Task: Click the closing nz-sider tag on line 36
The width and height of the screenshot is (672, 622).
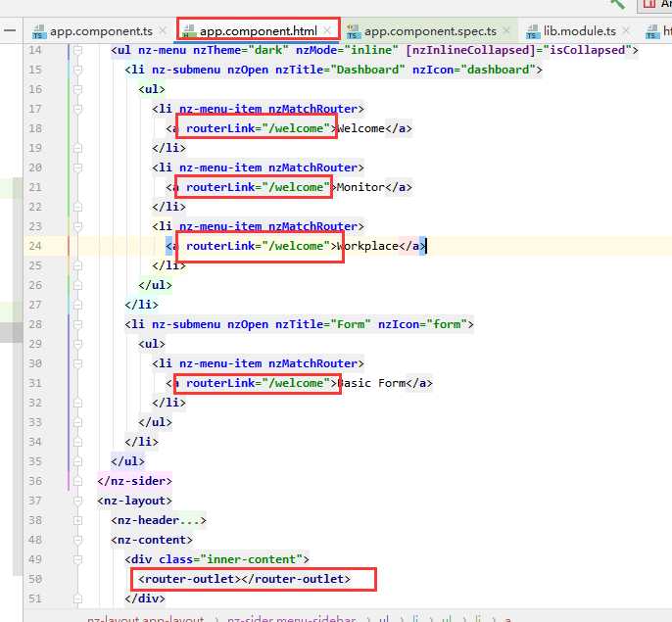Action: point(134,481)
